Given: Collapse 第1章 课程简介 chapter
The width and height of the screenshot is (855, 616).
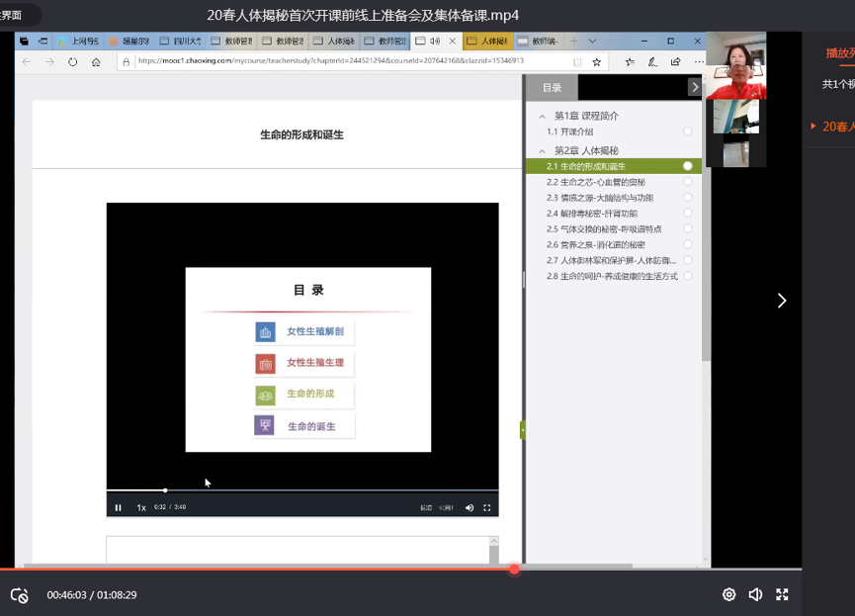Looking at the screenshot, I should [542, 116].
